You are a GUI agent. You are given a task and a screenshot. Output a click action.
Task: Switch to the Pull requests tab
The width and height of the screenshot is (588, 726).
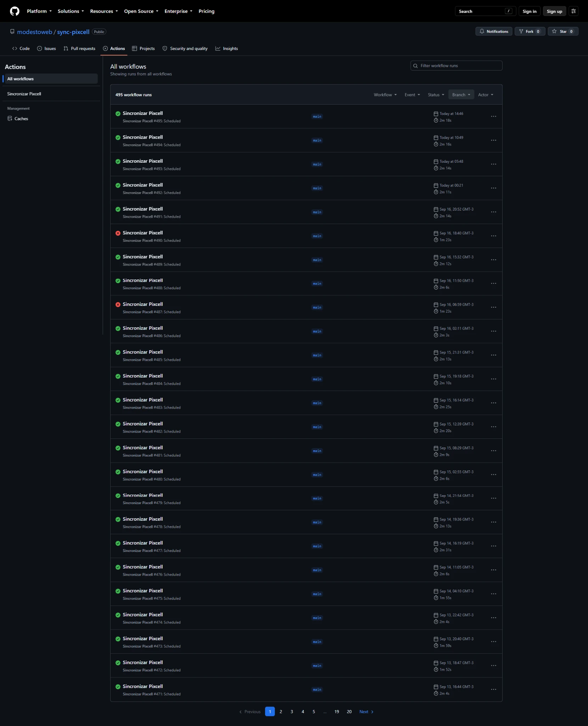pos(79,49)
